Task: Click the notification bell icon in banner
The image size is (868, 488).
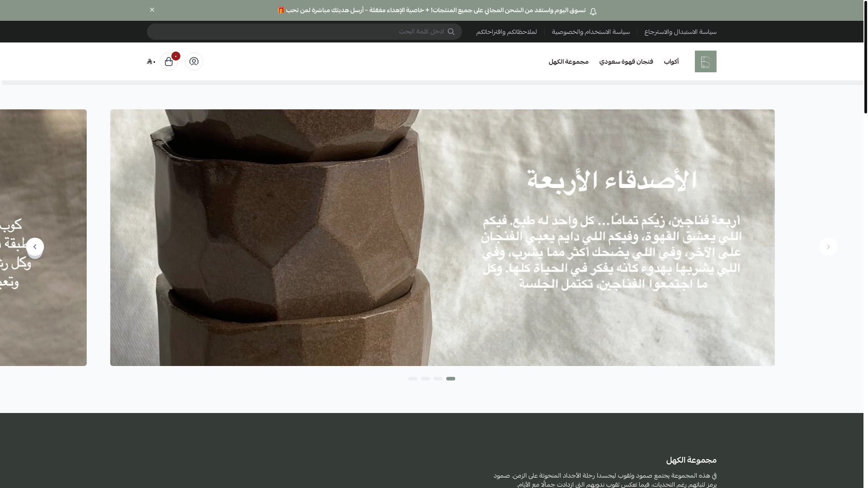Action: pyautogui.click(x=593, y=12)
